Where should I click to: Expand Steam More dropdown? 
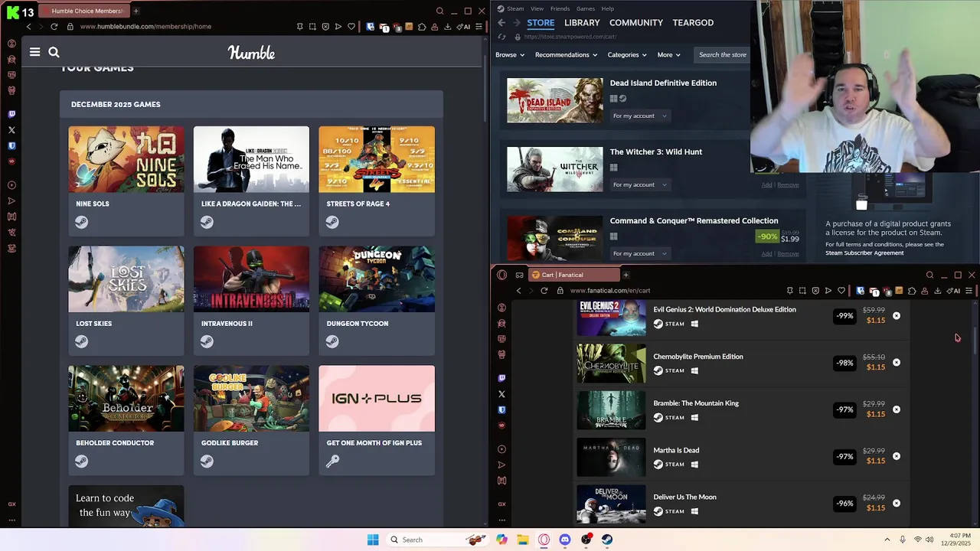pyautogui.click(x=668, y=55)
